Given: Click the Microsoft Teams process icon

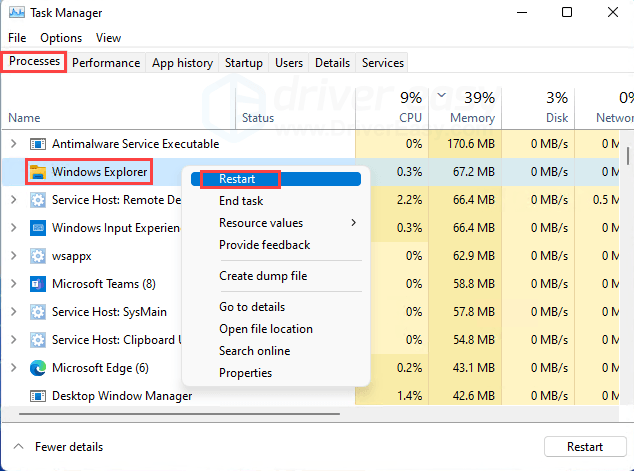Looking at the screenshot, I should [x=38, y=284].
